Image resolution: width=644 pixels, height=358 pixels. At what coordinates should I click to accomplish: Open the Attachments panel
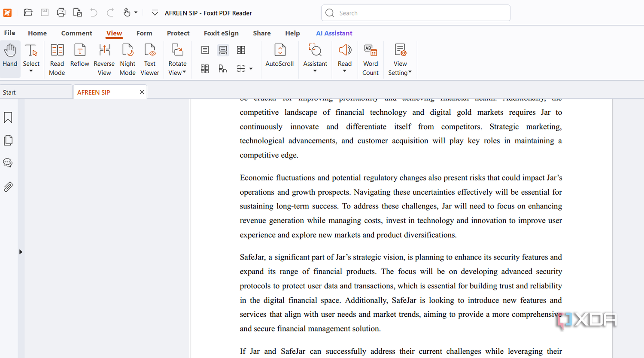coord(8,187)
